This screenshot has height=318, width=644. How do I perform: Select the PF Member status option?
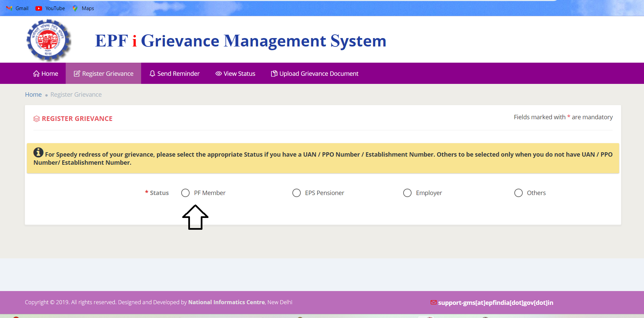click(185, 193)
